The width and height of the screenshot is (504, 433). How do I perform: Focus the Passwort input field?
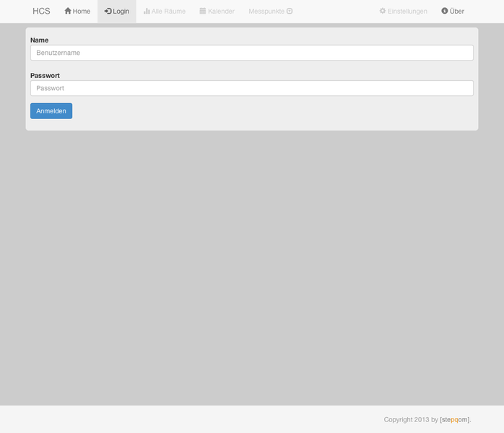pos(252,88)
